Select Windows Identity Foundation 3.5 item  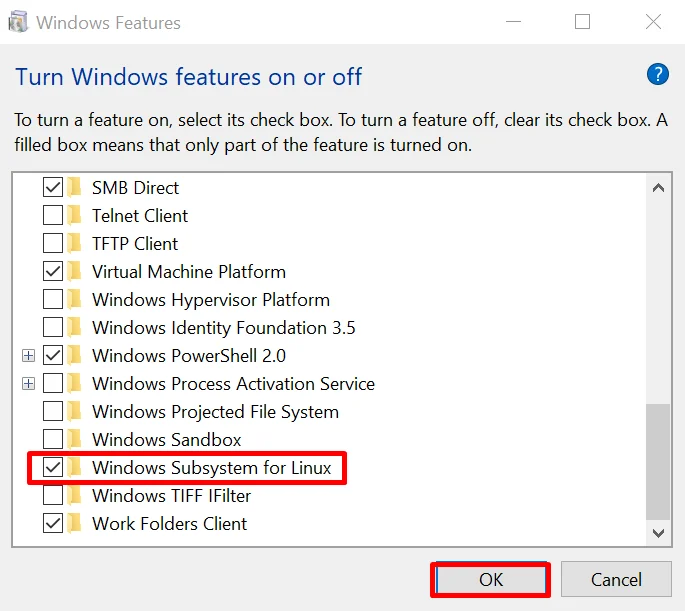click(x=223, y=327)
